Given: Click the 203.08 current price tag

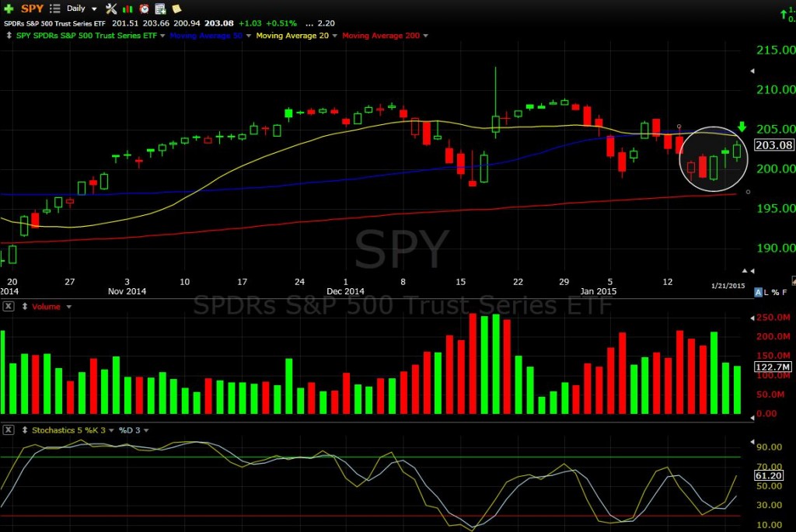Looking at the screenshot, I should (x=773, y=145).
